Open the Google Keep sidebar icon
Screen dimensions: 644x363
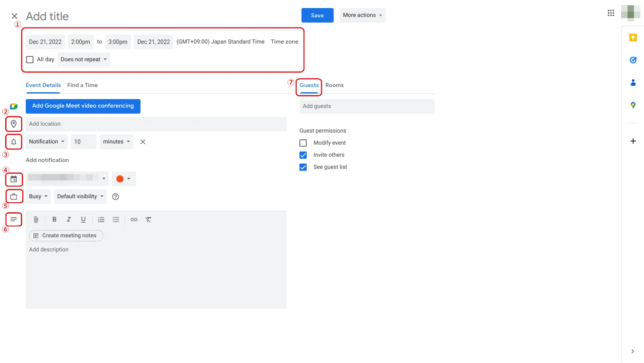pos(633,37)
